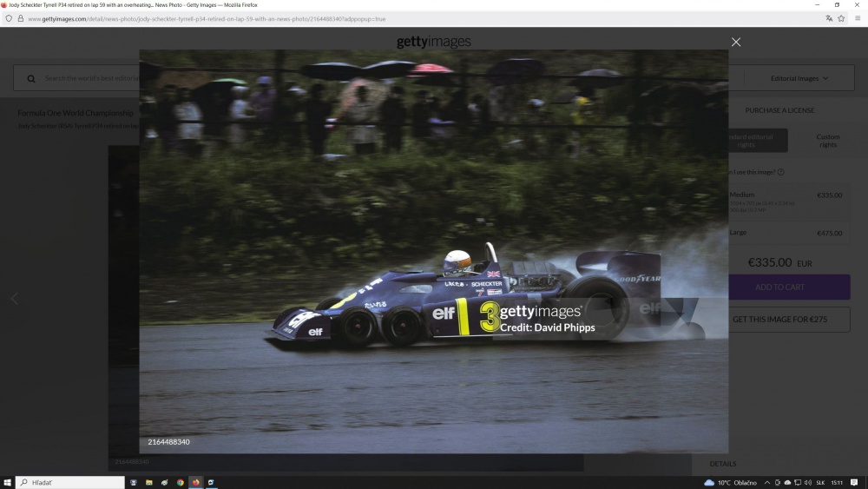Open the image-use help question mark icon
The image size is (868, 489).
coord(780,172)
